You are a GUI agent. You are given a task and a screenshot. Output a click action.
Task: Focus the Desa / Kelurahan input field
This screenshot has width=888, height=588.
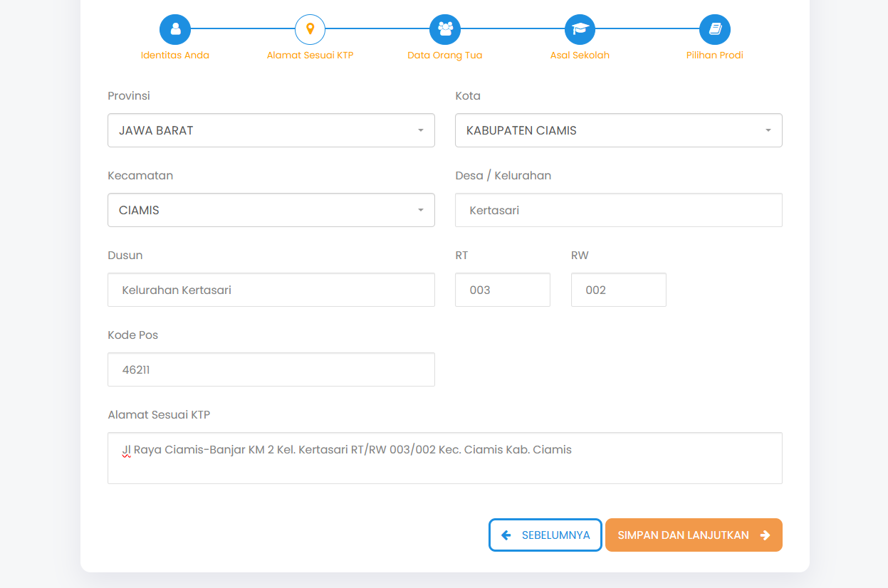(x=618, y=210)
